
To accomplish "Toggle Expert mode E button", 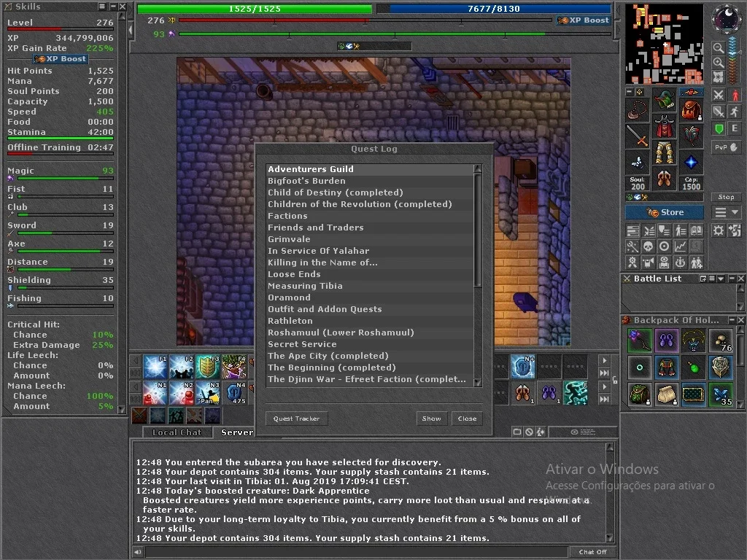I will (734, 128).
